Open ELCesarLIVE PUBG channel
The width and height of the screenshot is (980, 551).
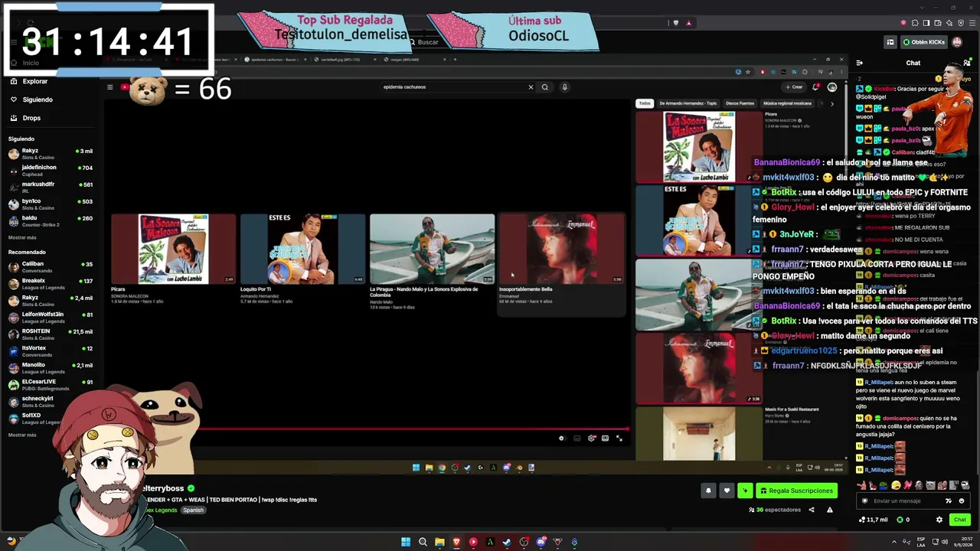(x=51, y=384)
